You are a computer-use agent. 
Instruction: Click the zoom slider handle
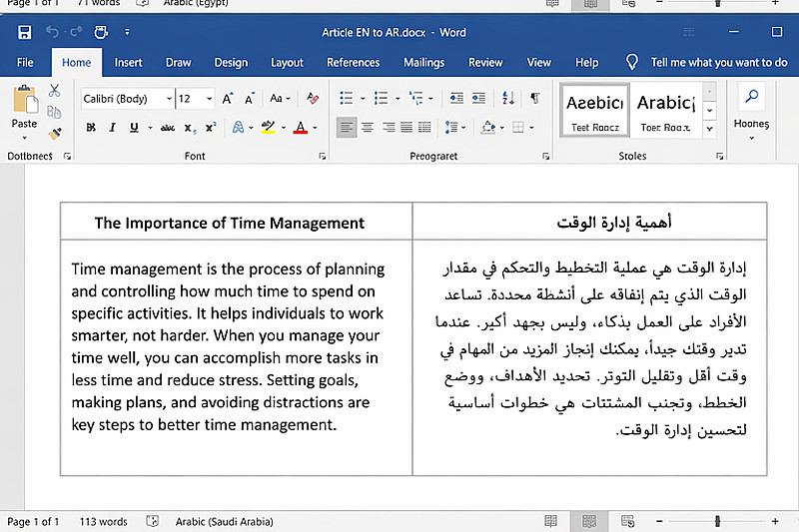pos(717,522)
